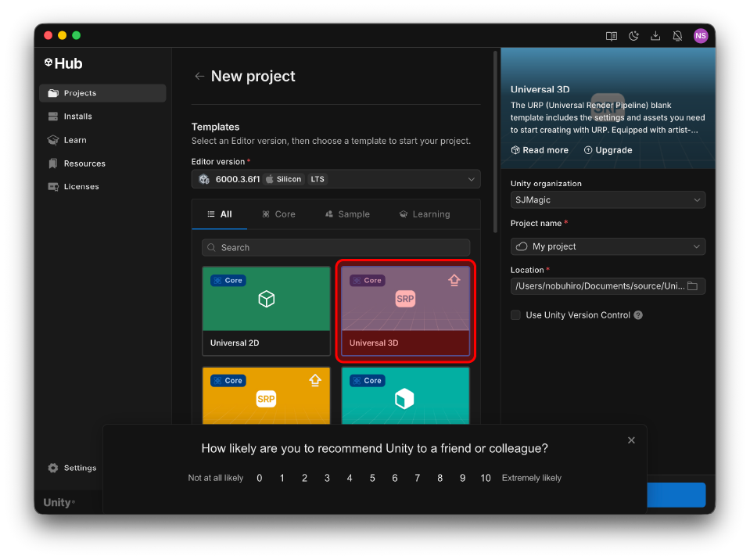Toggle the dark mode moon icon
This screenshot has width=750, height=560.
click(x=633, y=36)
